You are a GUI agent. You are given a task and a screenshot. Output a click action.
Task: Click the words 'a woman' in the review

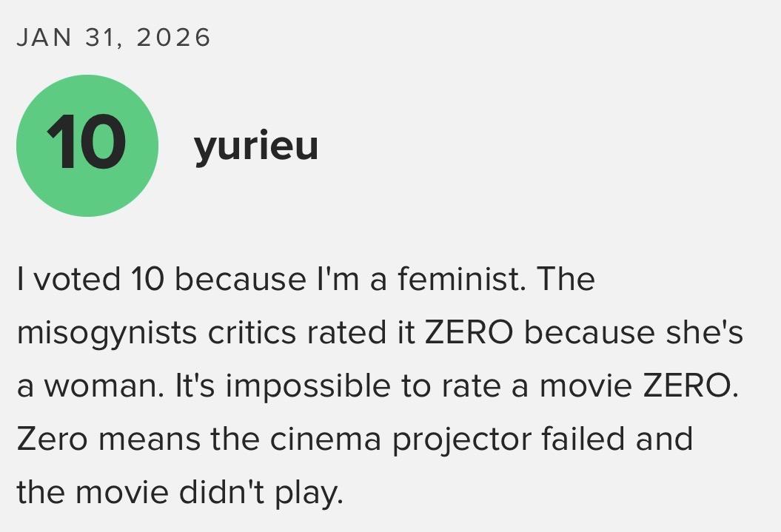pyautogui.click(x=90, y=386)
